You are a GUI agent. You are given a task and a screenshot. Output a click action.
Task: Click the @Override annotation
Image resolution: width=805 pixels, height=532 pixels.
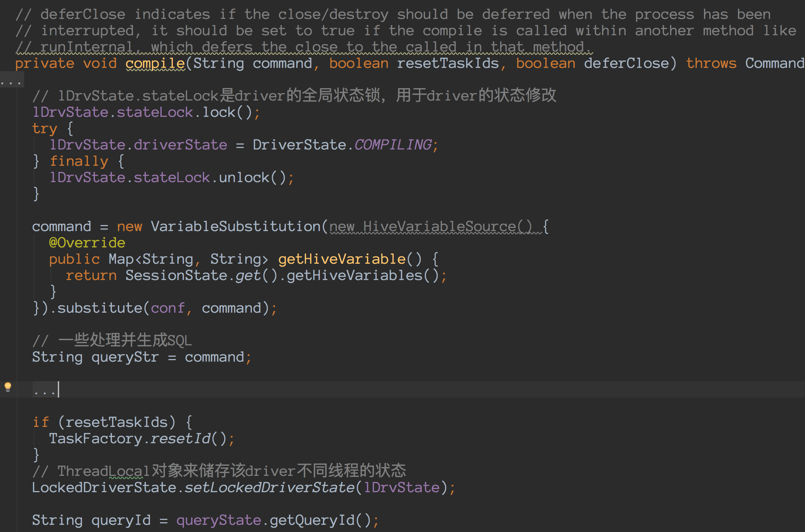tap(87, 243)
